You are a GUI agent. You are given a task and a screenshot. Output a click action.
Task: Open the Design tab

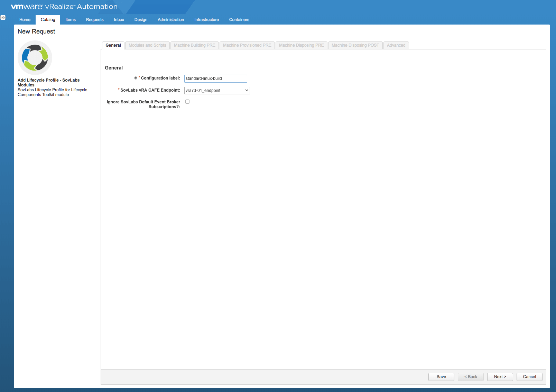click(x=141, y=20)
